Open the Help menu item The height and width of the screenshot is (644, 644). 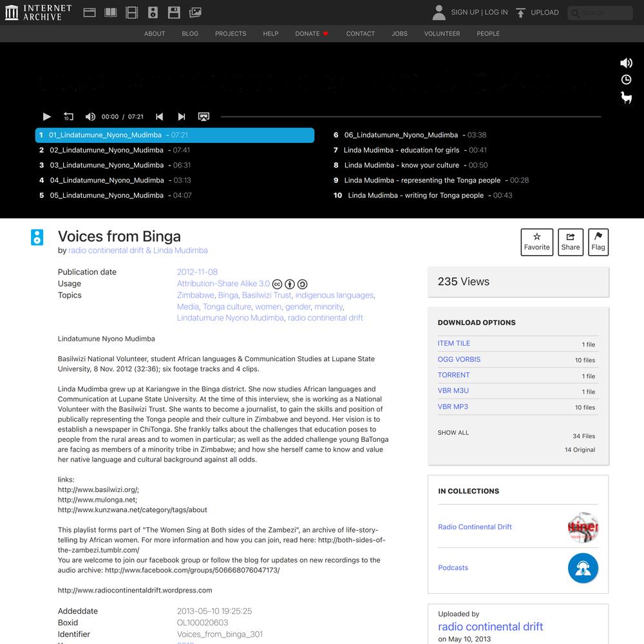pos(270,33)
